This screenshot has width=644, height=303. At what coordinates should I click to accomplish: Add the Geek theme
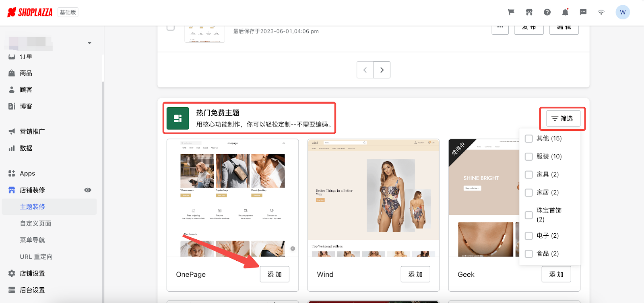[x=556, y=274]
